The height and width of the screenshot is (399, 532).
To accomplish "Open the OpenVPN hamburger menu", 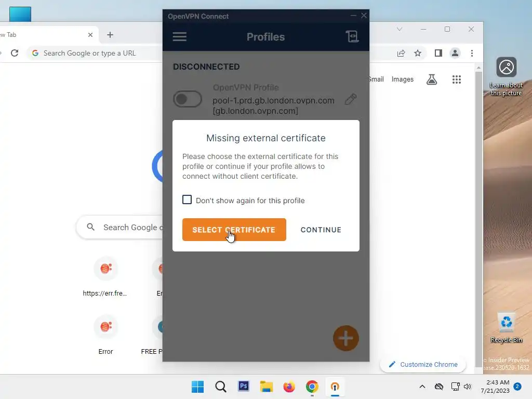I will coord(179,37).
